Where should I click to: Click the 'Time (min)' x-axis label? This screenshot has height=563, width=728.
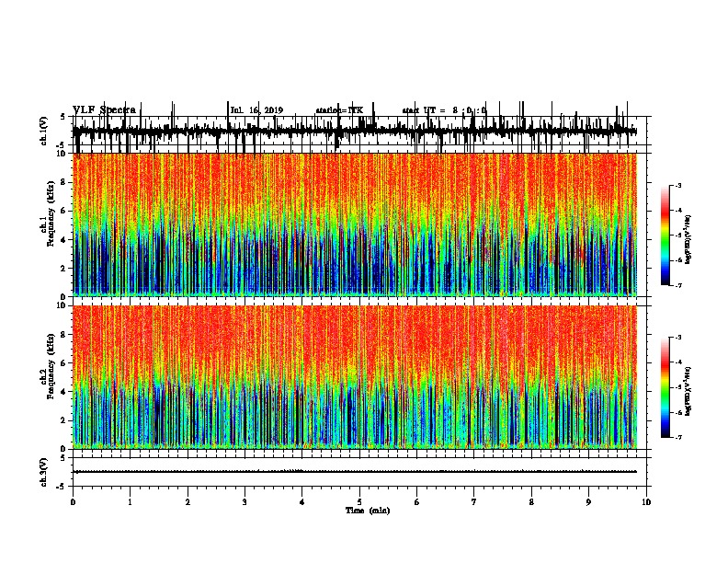point(368,511)
